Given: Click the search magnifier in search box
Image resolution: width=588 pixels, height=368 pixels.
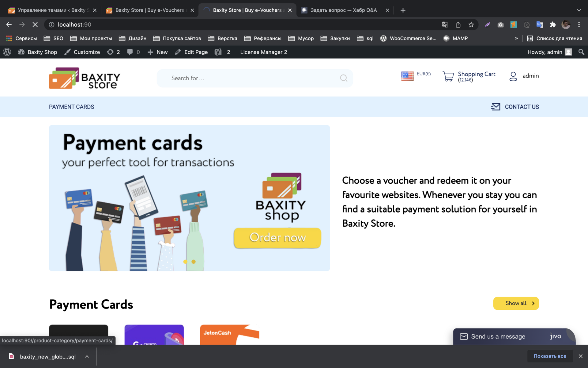Looking at the screenshot, I should [344, 78].
